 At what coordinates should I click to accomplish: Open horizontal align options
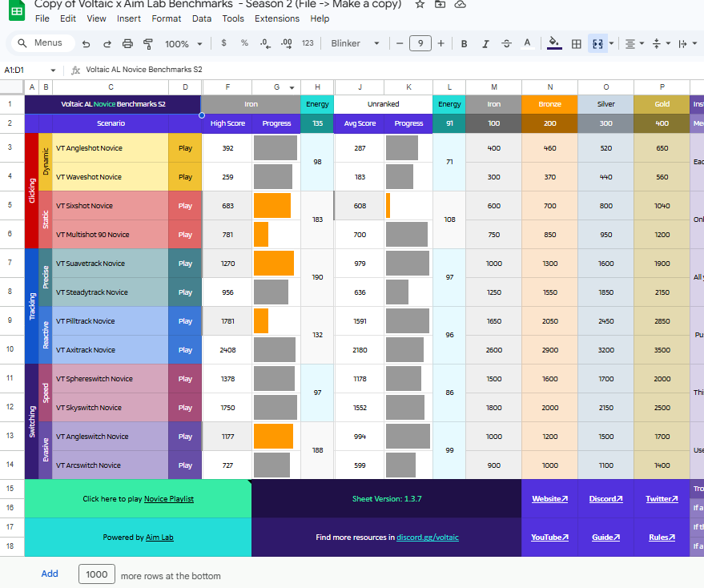(x=634, y=43)
